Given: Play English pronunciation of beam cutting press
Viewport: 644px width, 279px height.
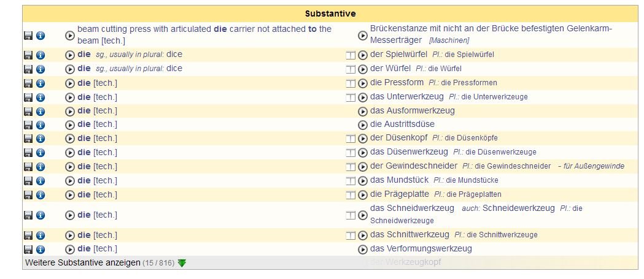Looking at the screenshot, I should tap(70, 36).
